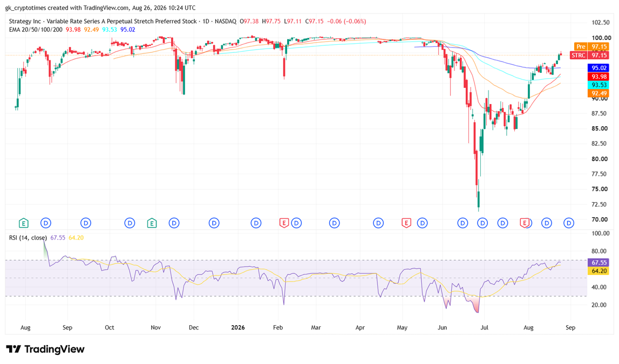Screen dimensions: 619x364
Task: Open the dividend marker in mid-August 2026
Action: [547, 223]
